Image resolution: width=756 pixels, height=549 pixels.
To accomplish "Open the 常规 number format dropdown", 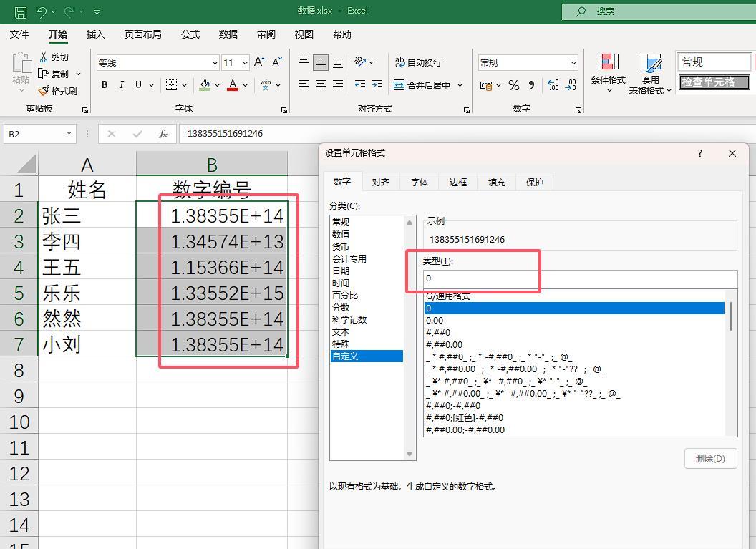I will (573, 63).
